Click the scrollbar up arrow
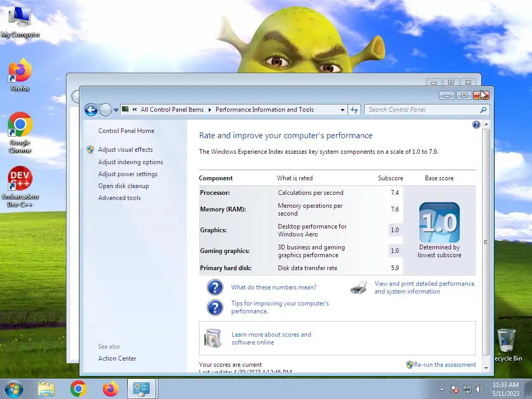The image size is (532, 399). coord(486,124)
